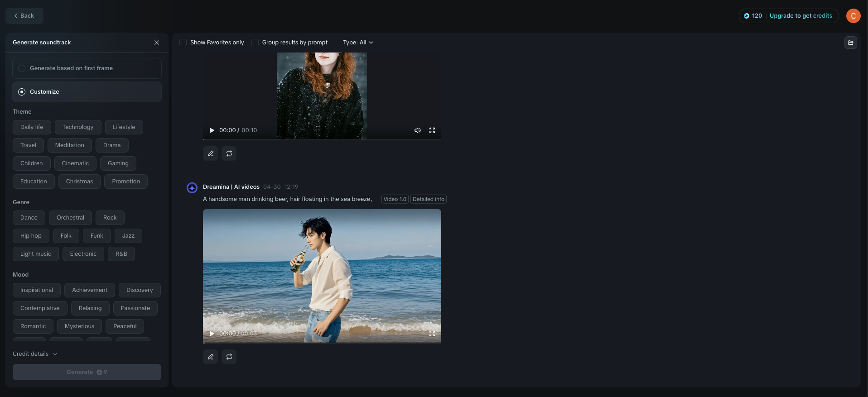868x397 pixels.
Task: Pick the R&B genre
Action: tap(121, 254)
